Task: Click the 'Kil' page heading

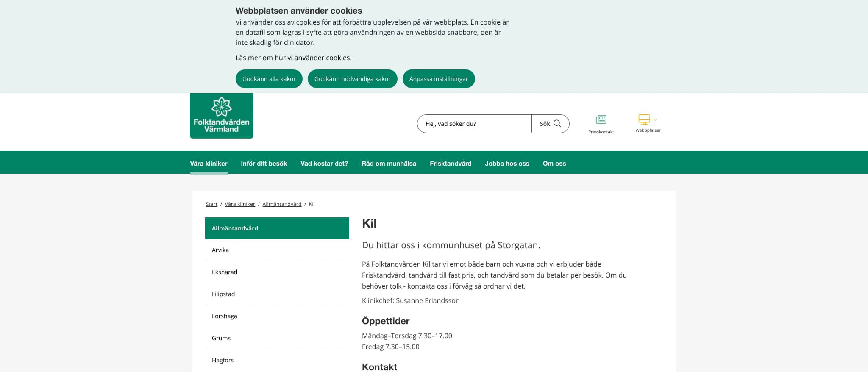Action: coord(369,223)
